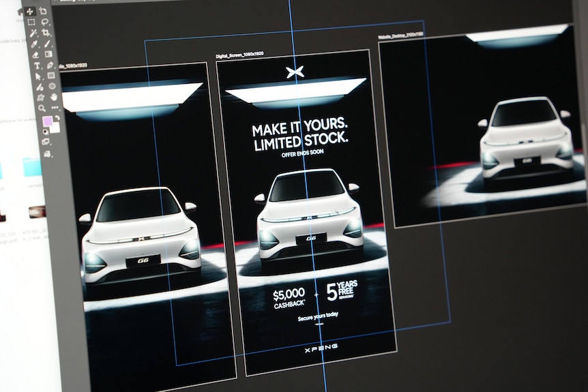The image size is (588, 392).
Task: Select the Type tool
Action: click(38, 65)
